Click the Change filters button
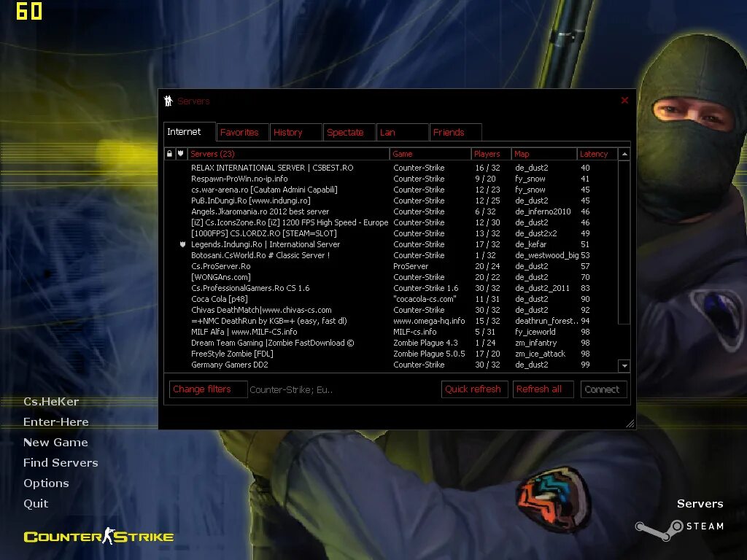 208,389
